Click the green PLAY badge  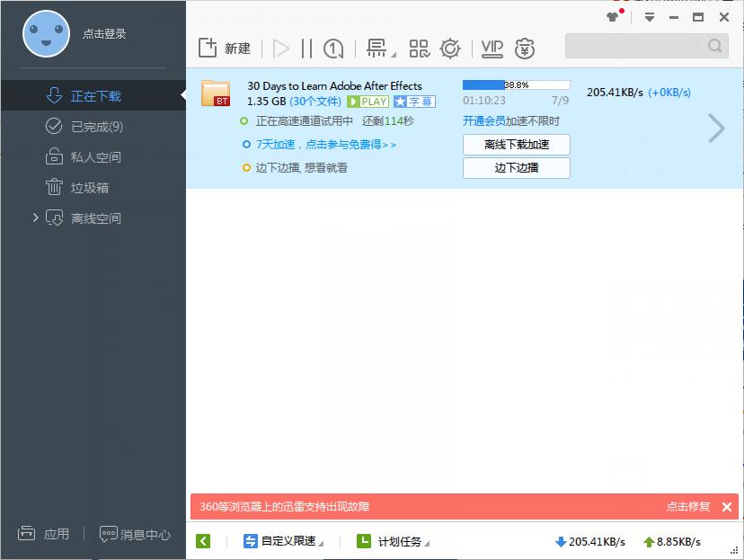(368, 102)
